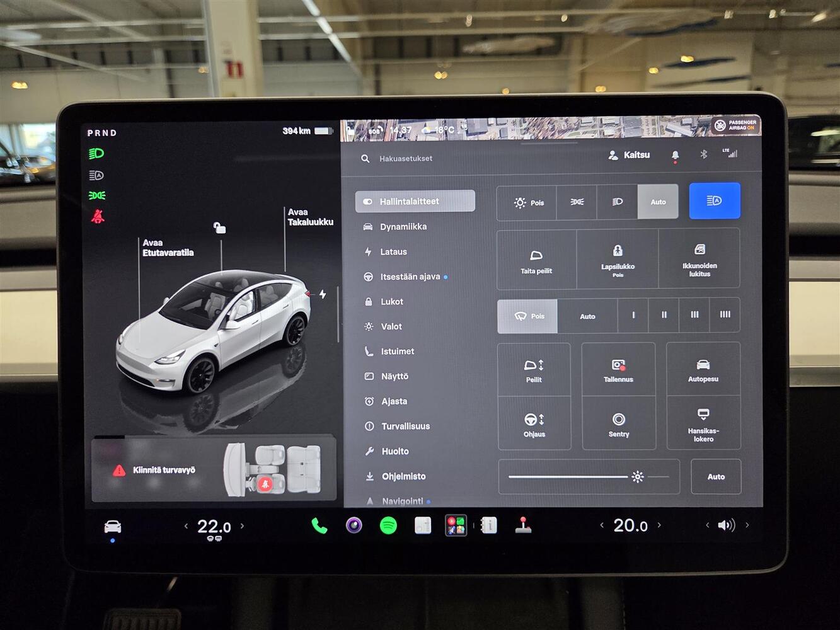Open the joystick arcade app icon

tap(523, 525)
